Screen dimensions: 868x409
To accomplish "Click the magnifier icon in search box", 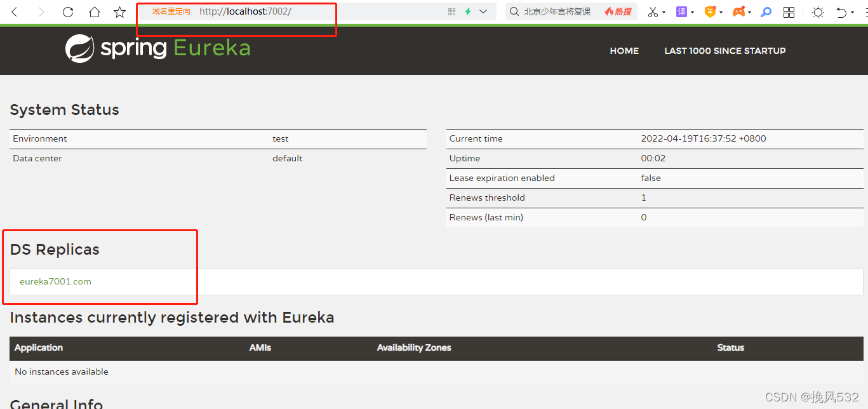I will [x=515, y=11].
